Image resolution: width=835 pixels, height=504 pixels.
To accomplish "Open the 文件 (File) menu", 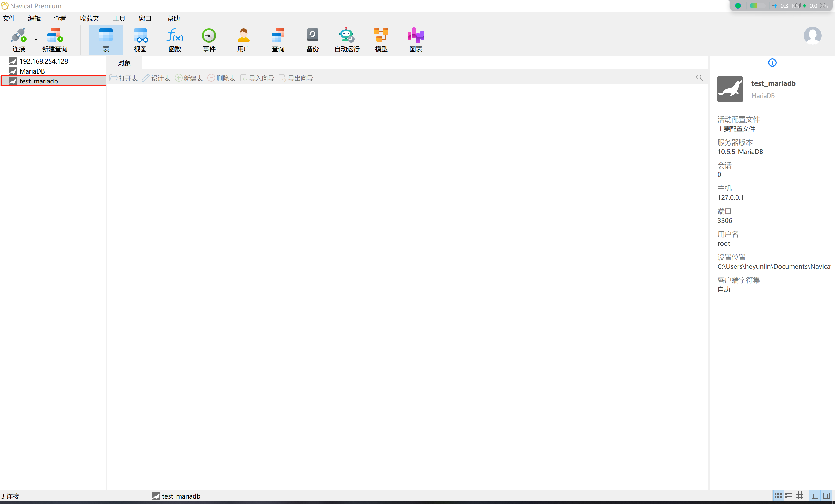I will 9,18.
